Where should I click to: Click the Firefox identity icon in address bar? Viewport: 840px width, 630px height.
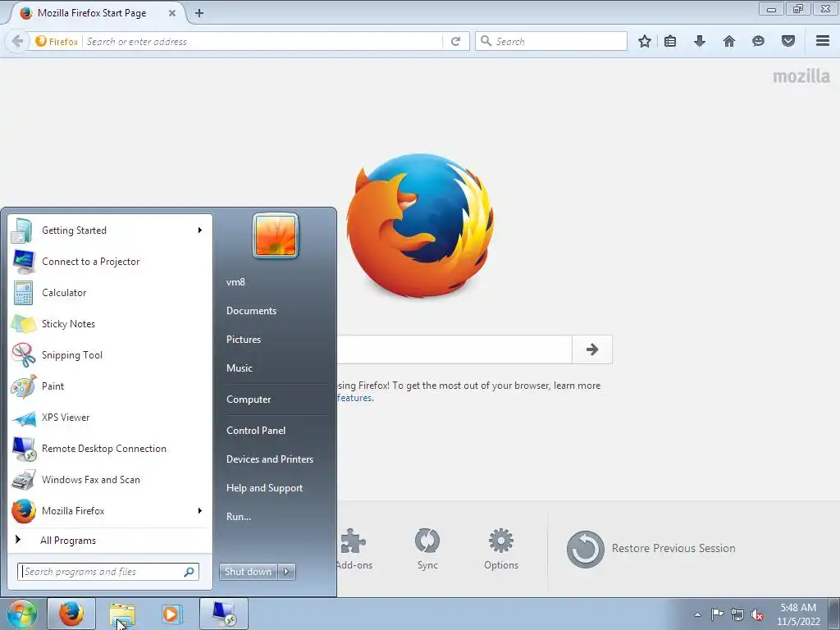(57, 41)
